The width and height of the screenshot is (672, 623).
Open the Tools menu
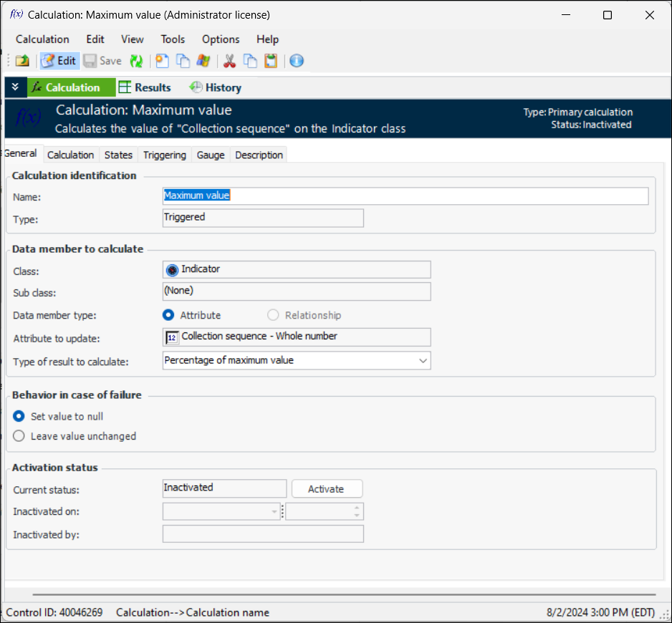173,39
